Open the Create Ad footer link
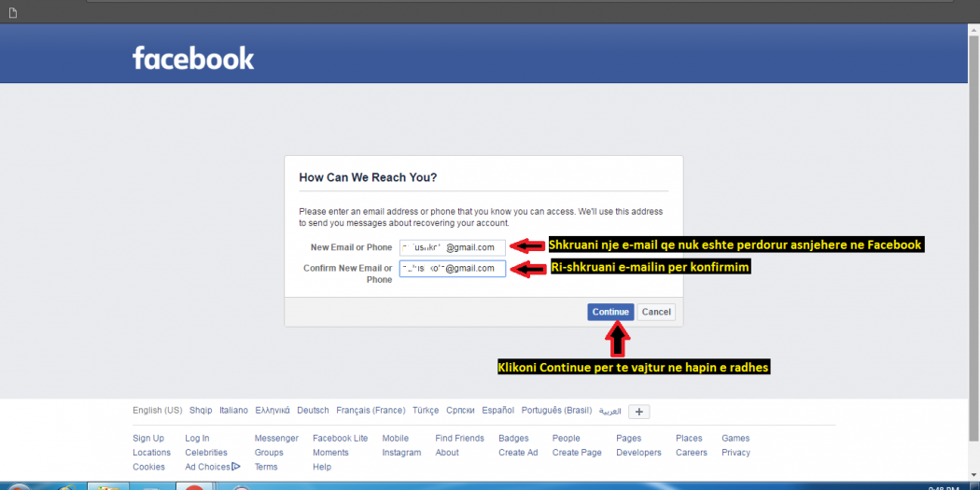This screenshot has height=490, width=980. [x=518, y=453]
